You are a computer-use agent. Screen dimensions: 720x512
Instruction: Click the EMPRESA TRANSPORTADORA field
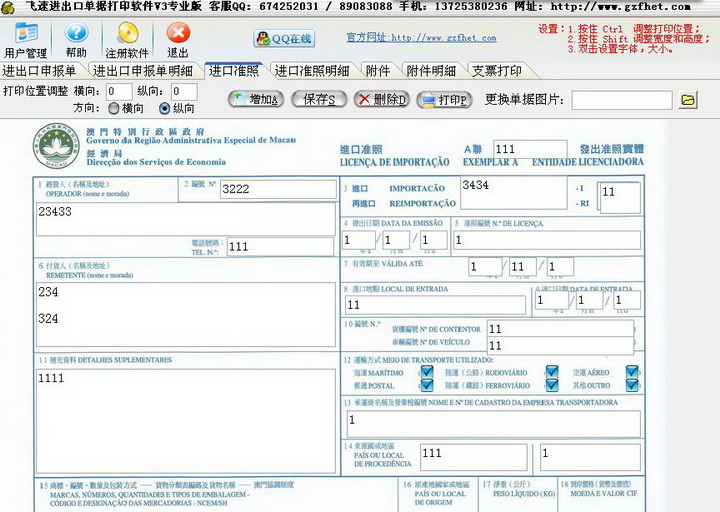pos(494,423)
